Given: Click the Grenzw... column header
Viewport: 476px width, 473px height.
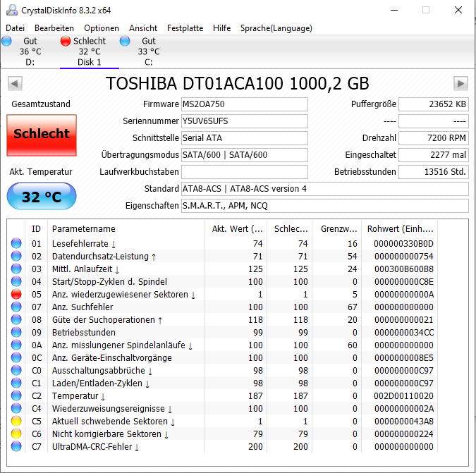Looking at the screenshot, I should [x=336, y=229].
